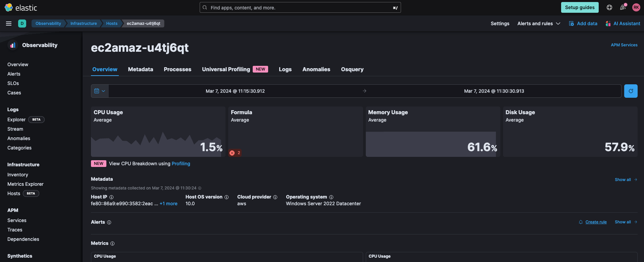Switch to the Anomalies tab
This screenshot has width=644, height=262.
click(316, 69)
